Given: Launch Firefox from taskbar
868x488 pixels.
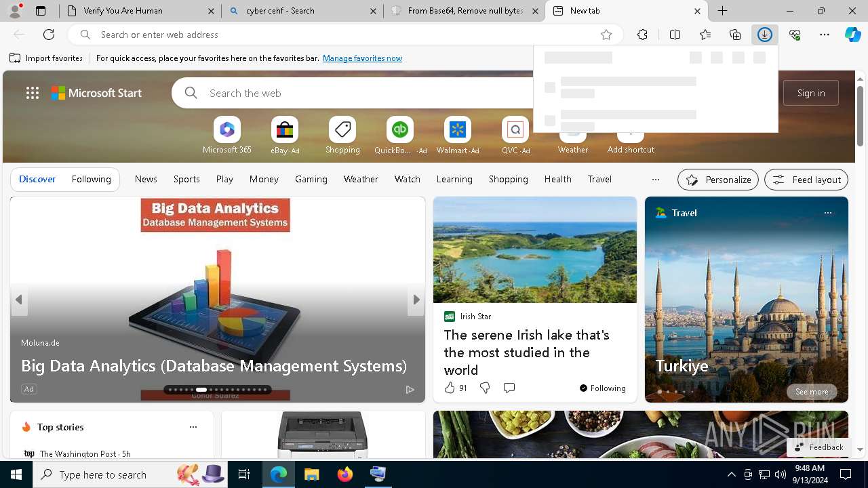Looking at the screenshot, I should [x=345, y=474].
